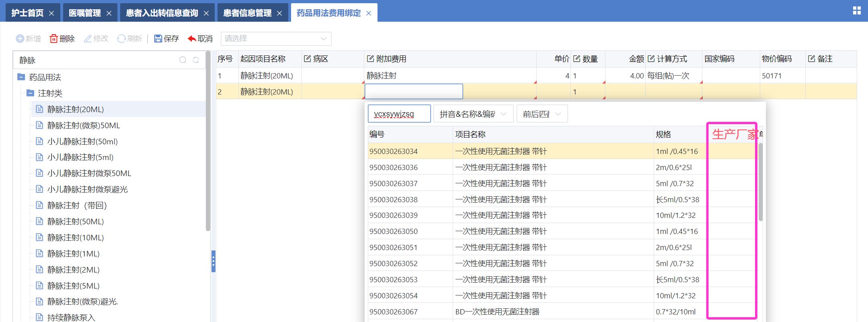Click the left tree panel vertical scrollbar

tap(208, 141)
